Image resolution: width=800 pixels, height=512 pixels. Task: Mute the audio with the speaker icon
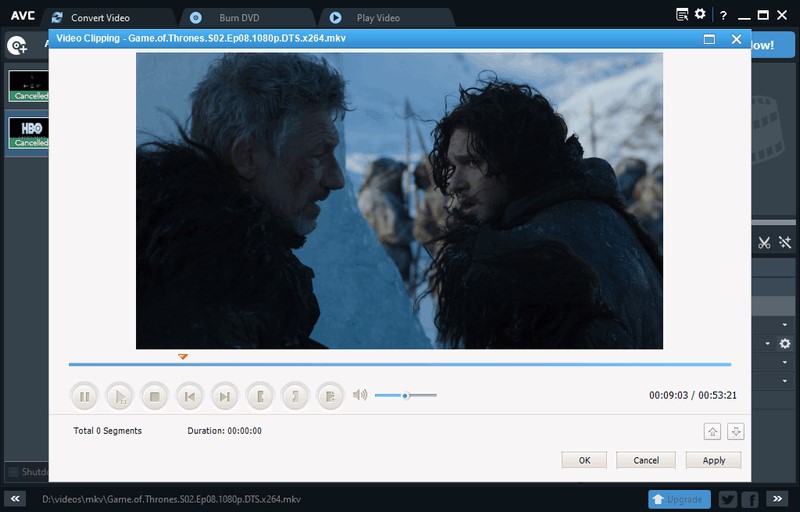tap(360, 395)
